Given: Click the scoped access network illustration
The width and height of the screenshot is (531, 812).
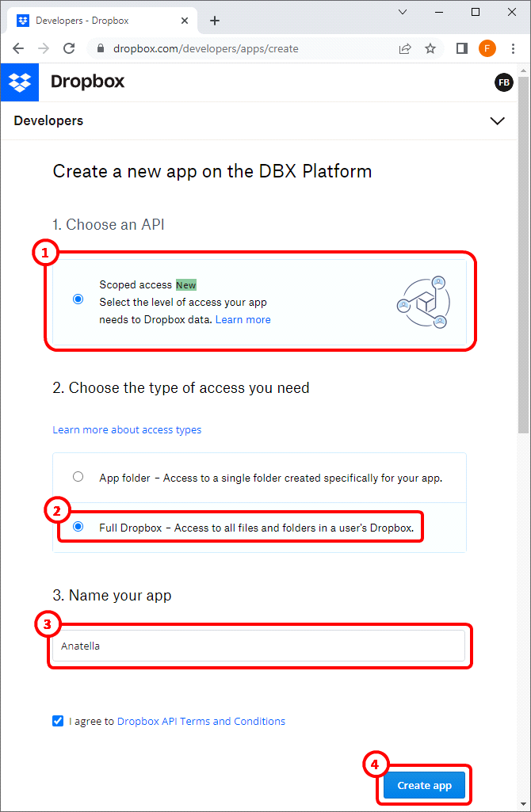Looking at the screenshot, I should click(424, 303).
